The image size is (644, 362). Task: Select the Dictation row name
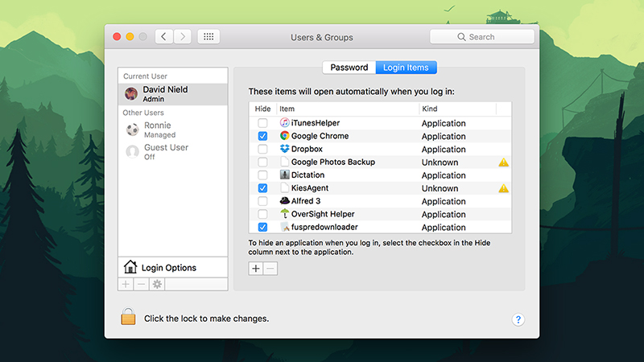[x=308, y=175]
